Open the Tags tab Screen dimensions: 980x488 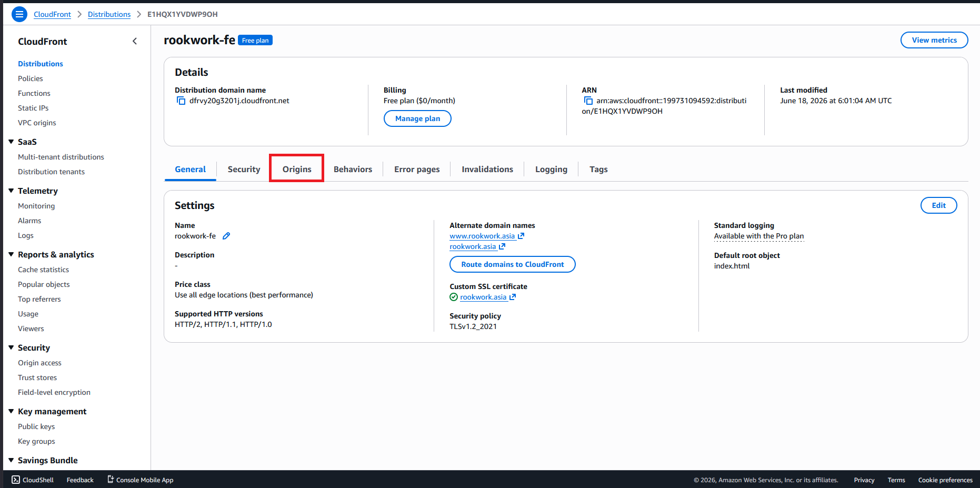point(598,169)
